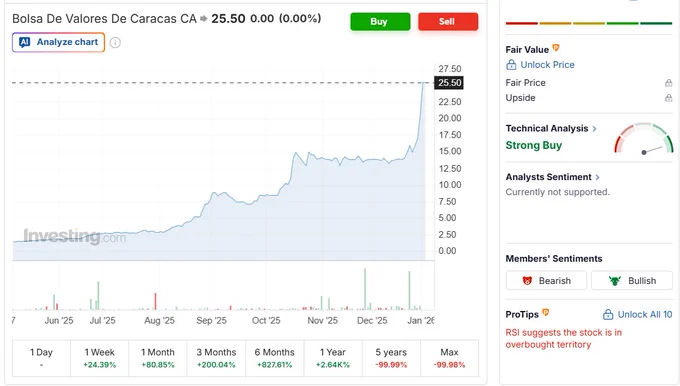Select the 1 Month timeframe tab
Screen dimensions: 680x386
click(157, 358)
